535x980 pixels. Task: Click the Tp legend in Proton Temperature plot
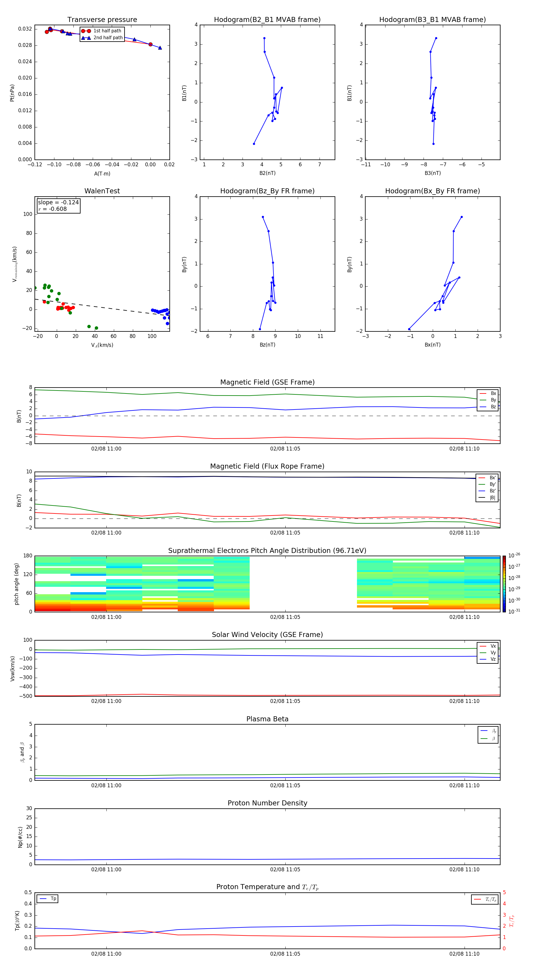point(48,899)
